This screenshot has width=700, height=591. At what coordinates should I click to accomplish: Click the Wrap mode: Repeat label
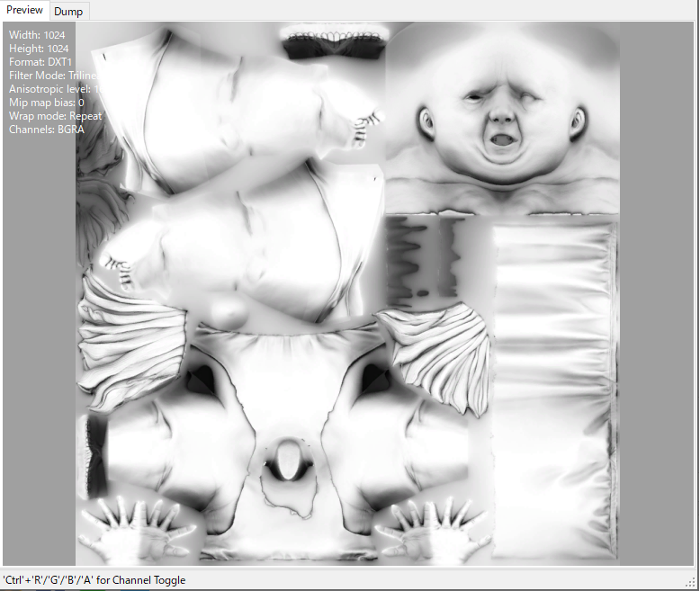(55, 116)
